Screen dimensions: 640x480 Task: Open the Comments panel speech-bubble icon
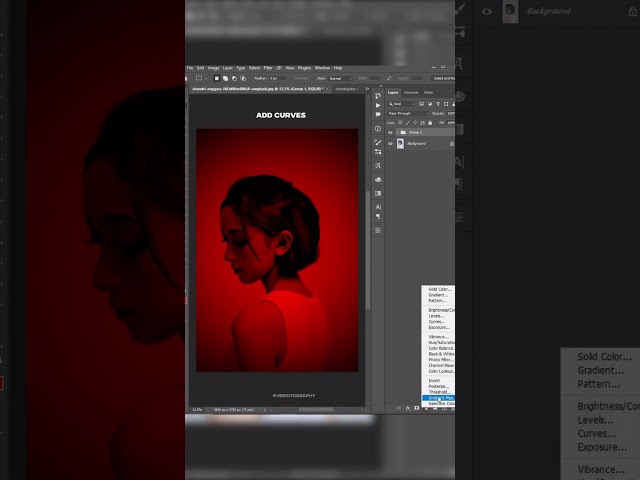point(378,115)
